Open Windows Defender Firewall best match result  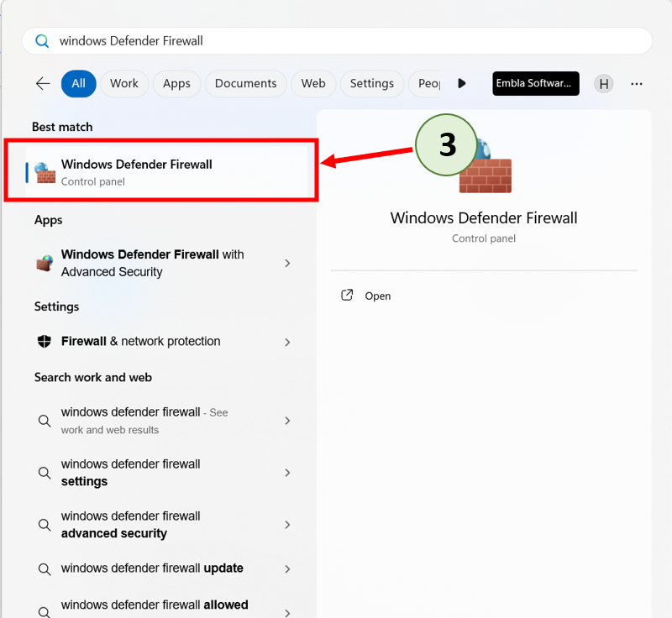160,171
